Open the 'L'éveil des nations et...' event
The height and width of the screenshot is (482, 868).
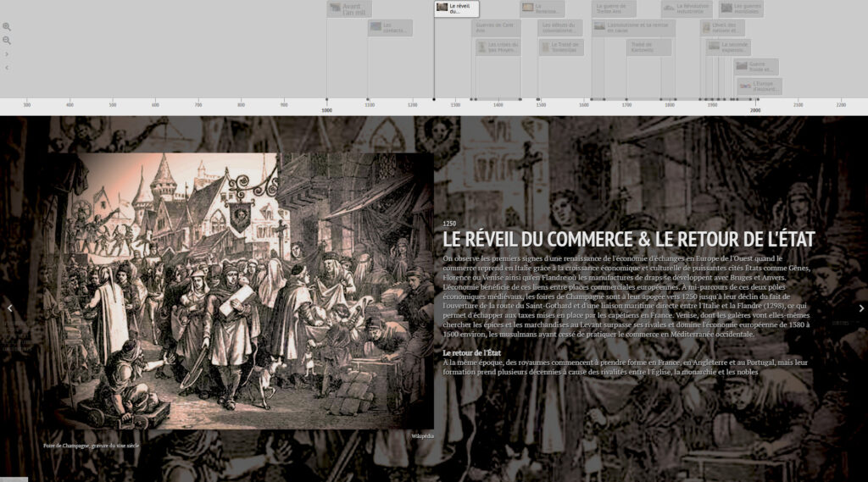(722, 28)
